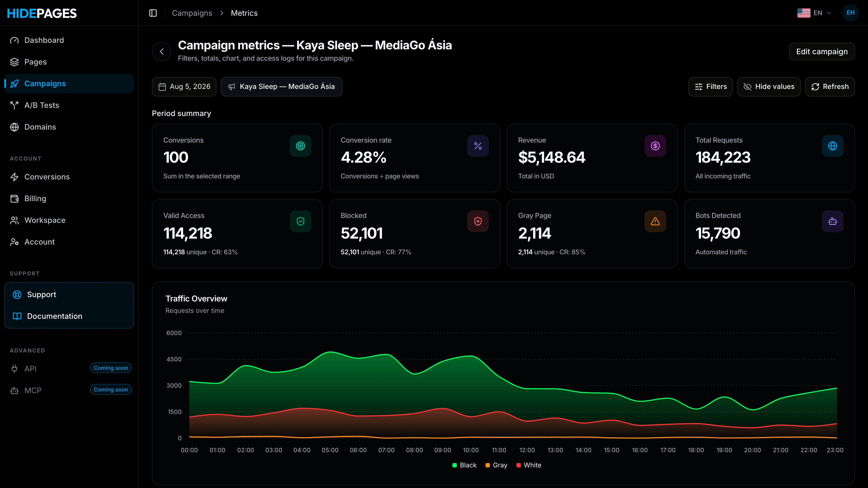This screenshot has height=488, width=868.
Task: Click the Conversion rate percent icon
Action: click(x=478, y=146)
